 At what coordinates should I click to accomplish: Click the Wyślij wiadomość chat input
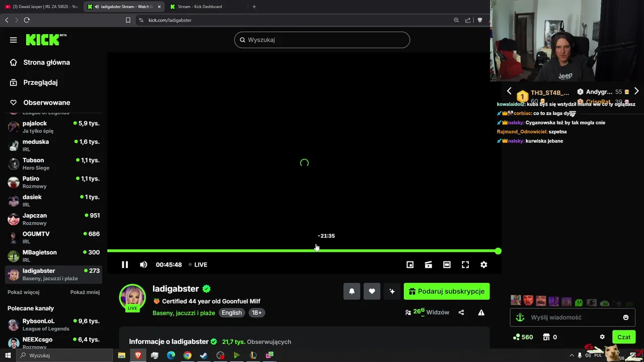coord(573,317)
